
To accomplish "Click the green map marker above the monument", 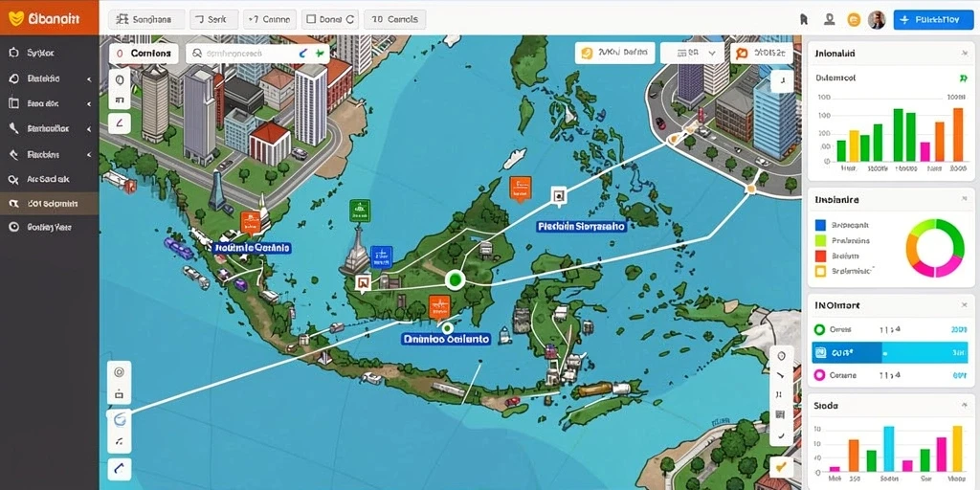I will 360,211.
